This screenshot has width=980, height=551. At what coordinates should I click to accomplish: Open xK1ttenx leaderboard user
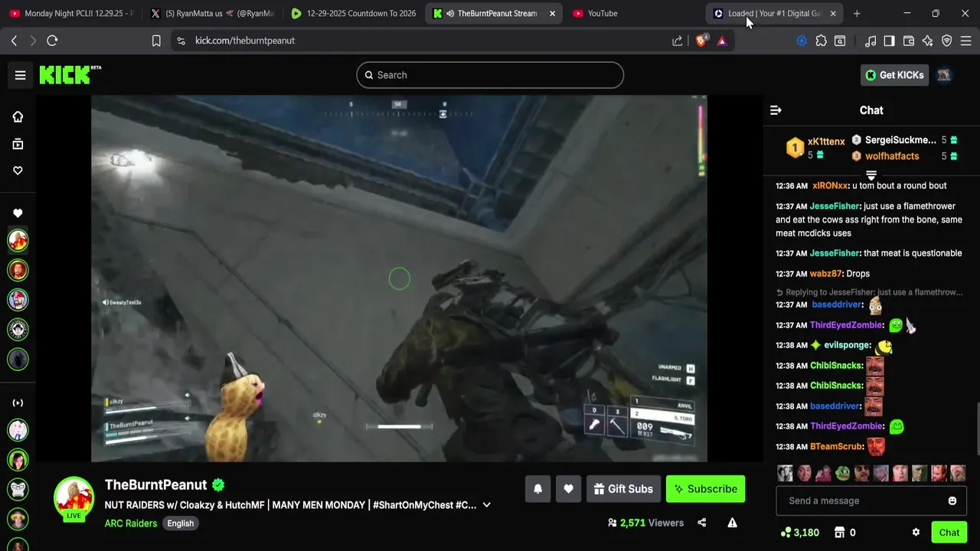(x=826, y=142)
